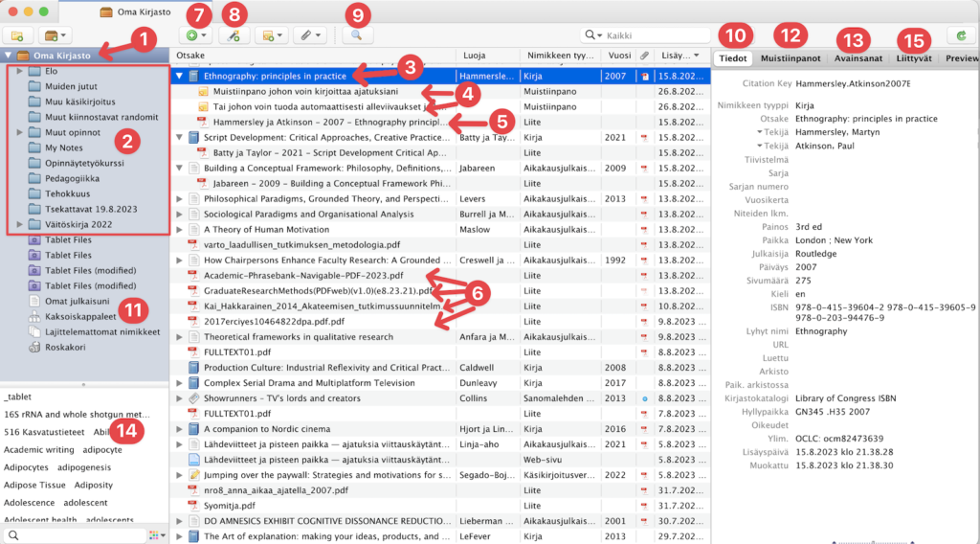Click the magnifier advanced search icon
Screen dimensions: 980x544
pos(356,35)
